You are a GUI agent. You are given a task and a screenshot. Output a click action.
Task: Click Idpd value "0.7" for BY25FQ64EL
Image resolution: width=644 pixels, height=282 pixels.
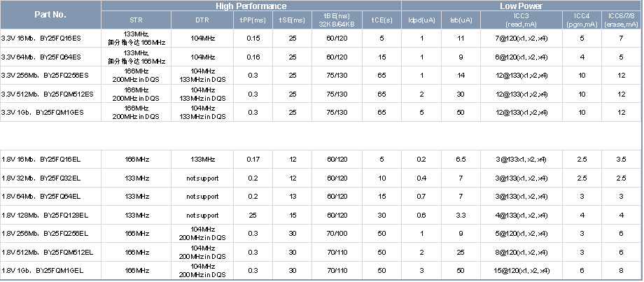tap(421, 197)
